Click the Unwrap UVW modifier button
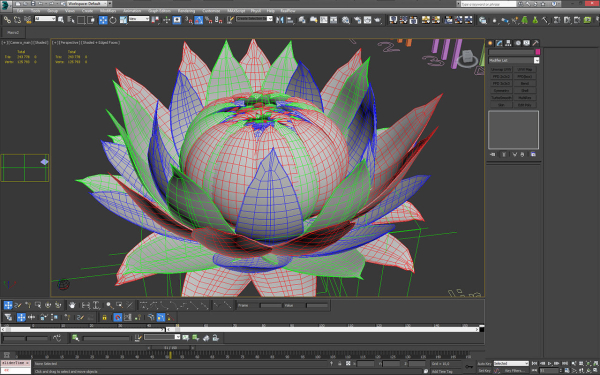The width and height of the screenshot is (600, 375). (501, 70)
